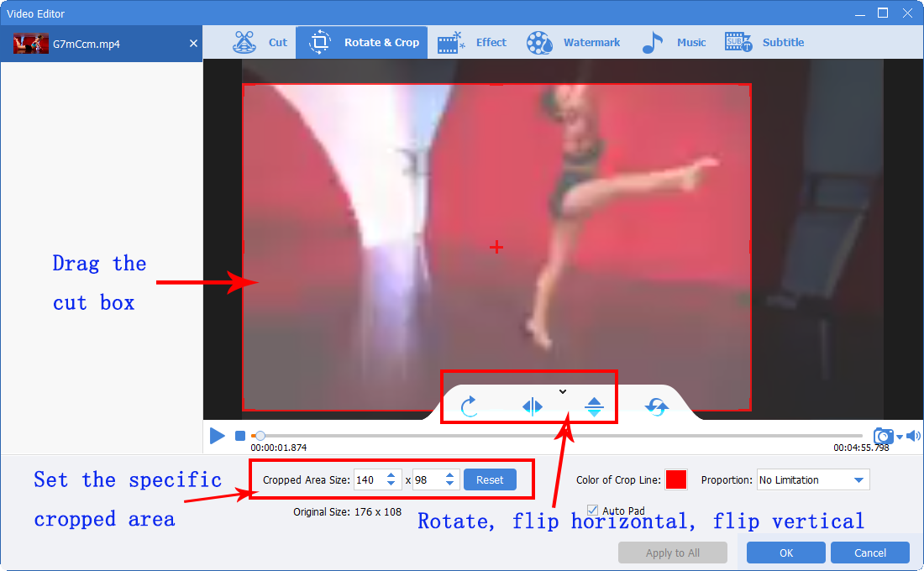
Task: Mute audio with the speaker icon
Action: [x=913, y=436]
